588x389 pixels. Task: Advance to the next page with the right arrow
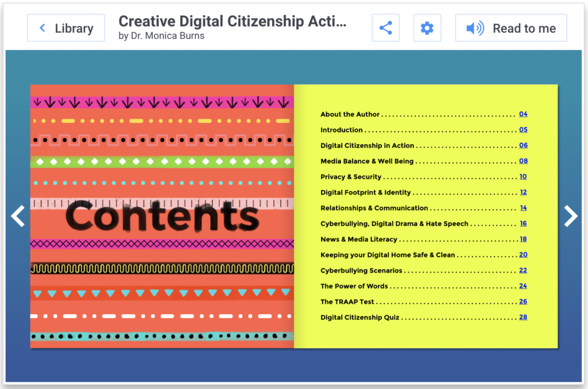pyautogui.click(x=570, y=216)
